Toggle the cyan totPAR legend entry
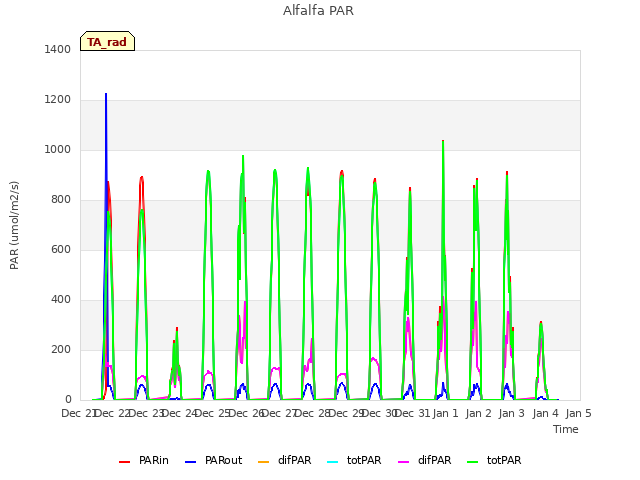The height and width of the screenshot is (480, 640). click(354, 460)
